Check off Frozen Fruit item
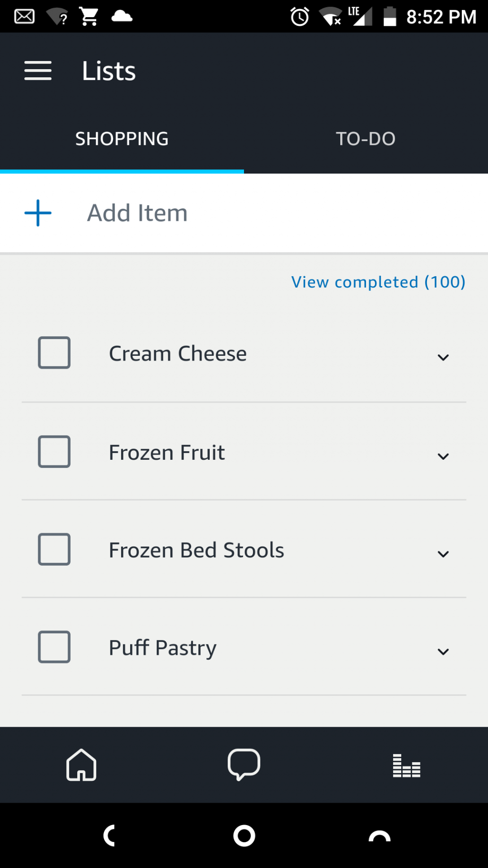Image resolution: width=488 pixels, height=868 pixels. (x=54, y=452)
